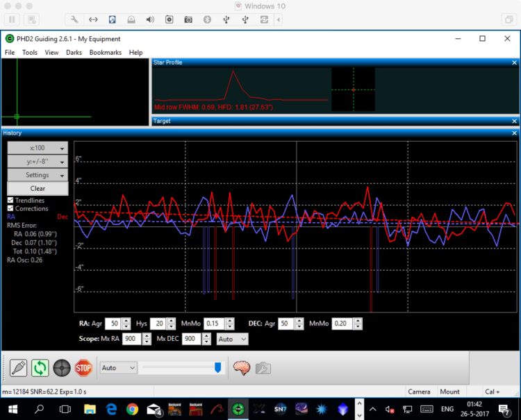The image size is (521, 420).
Task: Stop guiding with the STOP icon
Action: tap(83, 368)
